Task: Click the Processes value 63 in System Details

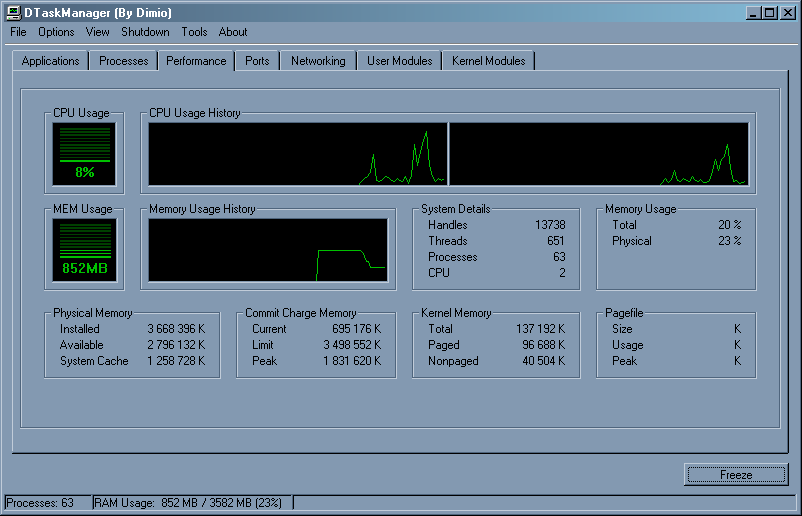Action: [x=559, y=257]
